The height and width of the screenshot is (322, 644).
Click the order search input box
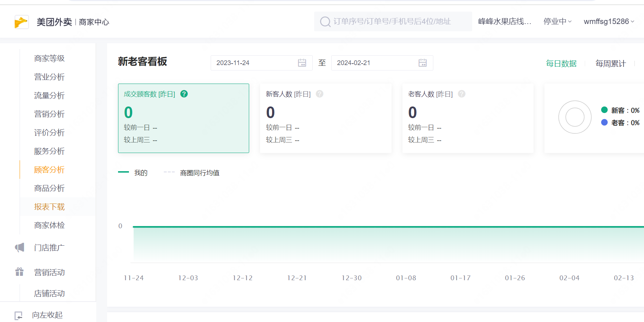(393, 21)
